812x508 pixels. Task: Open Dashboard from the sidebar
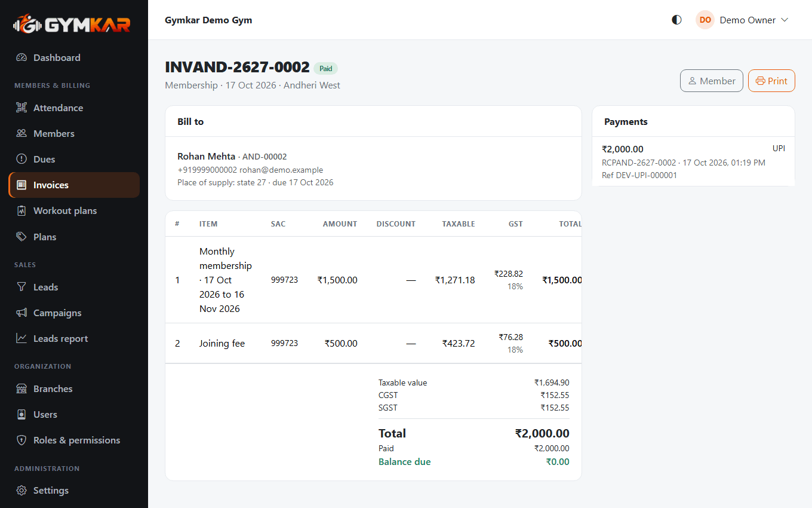pos(74,58)
